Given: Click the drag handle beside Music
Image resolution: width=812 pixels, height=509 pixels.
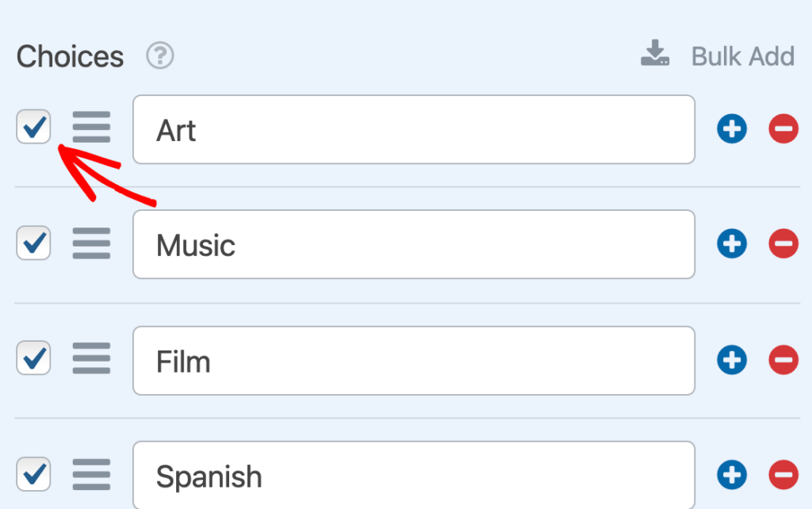Looking at the screenshot, I should [91, 243].
